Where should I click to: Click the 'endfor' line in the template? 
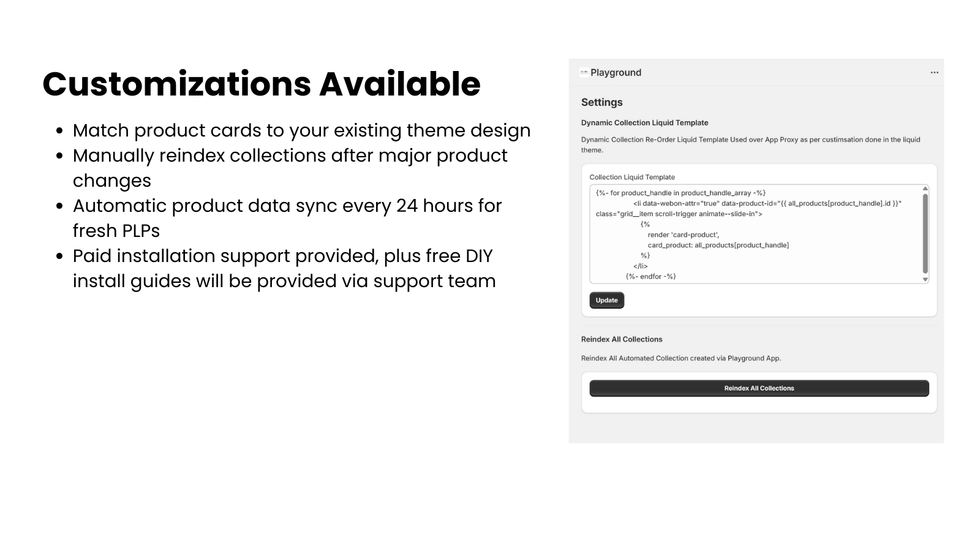click(x=650, y=276)
